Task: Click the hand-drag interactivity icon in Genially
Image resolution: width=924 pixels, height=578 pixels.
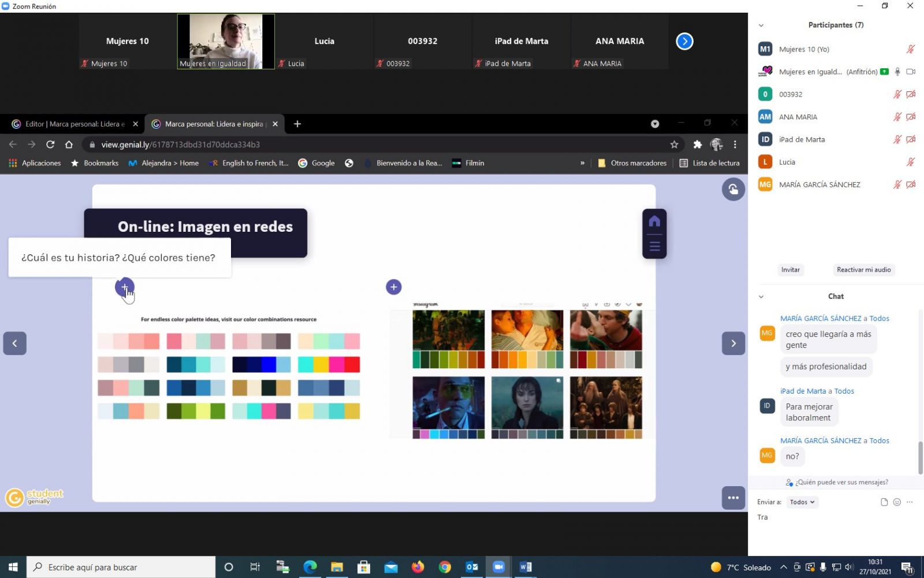Action: pyautogui.click(x=733, y=189)
